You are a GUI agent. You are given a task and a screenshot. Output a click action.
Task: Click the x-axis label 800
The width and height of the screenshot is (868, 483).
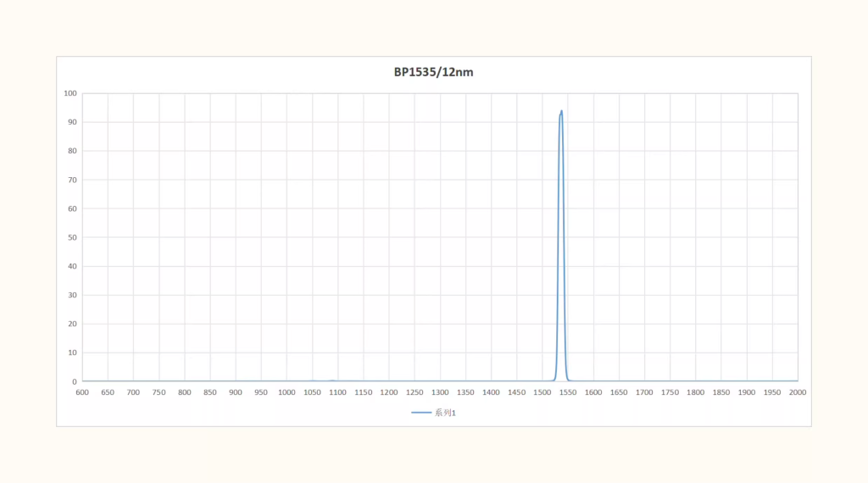point(184,392)
